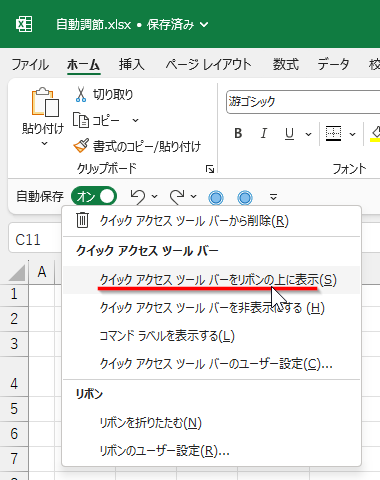Choose コマンド ラベルを表示する(L)

(211, 336)
